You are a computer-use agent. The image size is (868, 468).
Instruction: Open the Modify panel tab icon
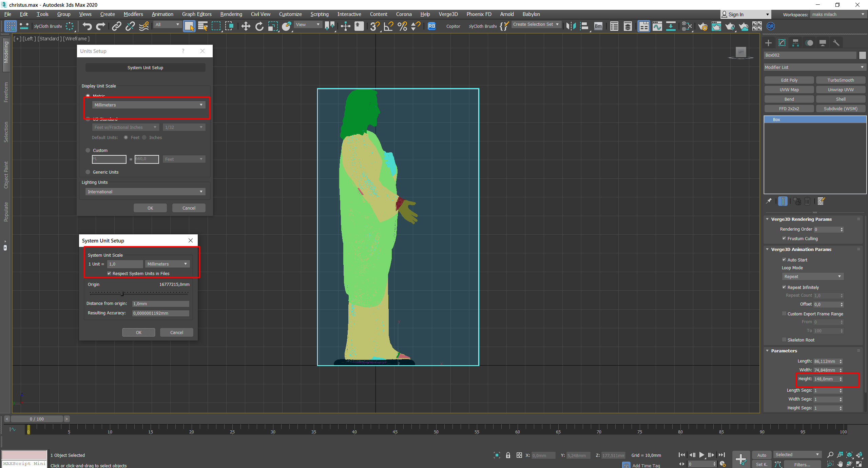pos(782,43)
